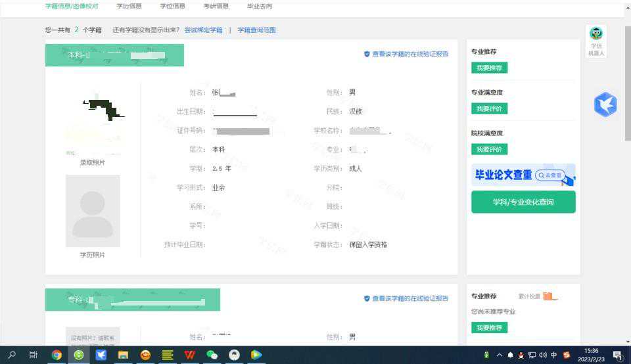Click the 尝试绑定学籍 link

tap(203, 30)
